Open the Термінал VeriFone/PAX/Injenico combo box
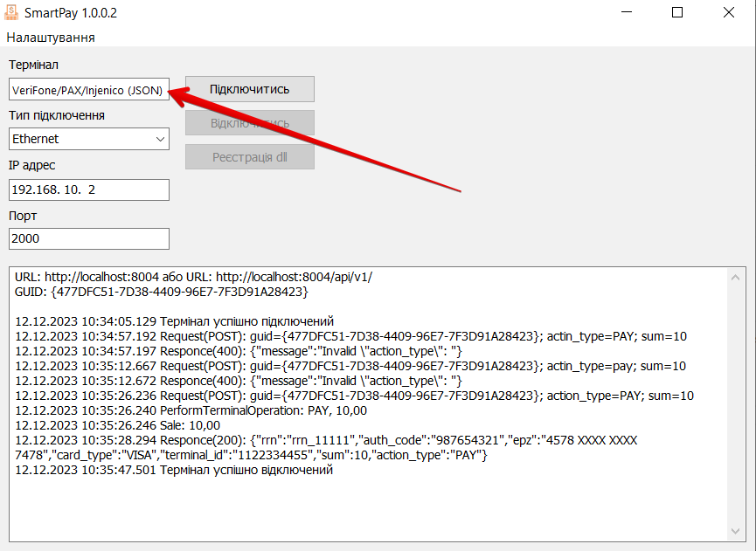The height and width of the screenshot is (551, 756). [88, 91]
